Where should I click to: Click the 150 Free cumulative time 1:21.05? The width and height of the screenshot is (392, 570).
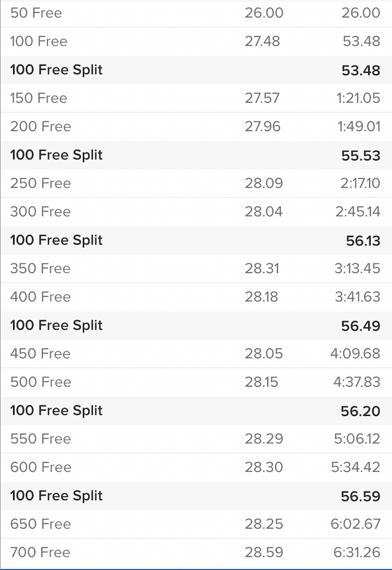coord(358,98)
